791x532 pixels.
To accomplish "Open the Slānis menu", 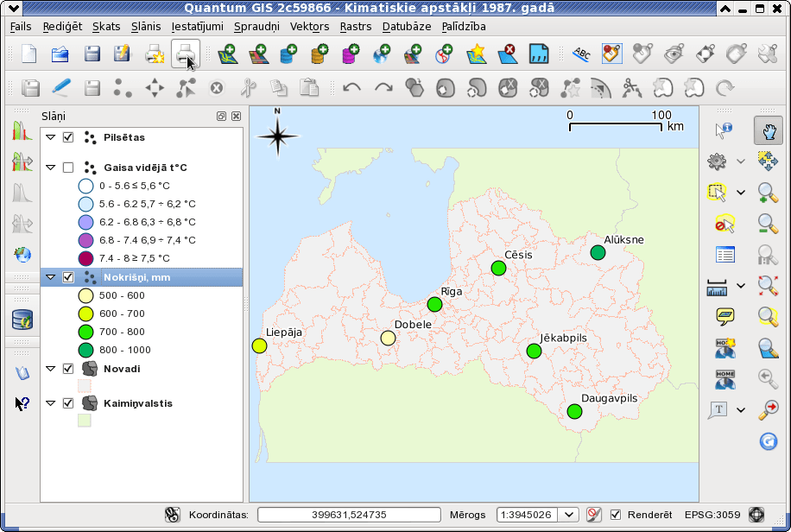I will (x=146, y=26).
